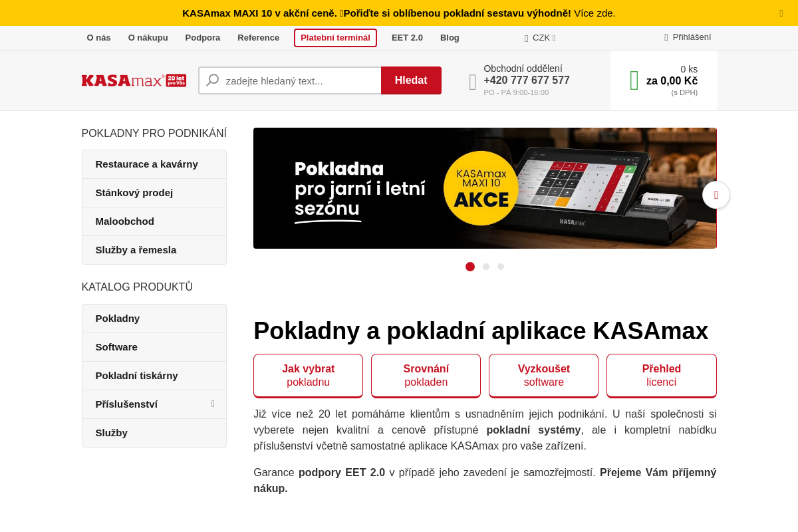The image size is (798, 532).
Task: Click Přihlášení login link
Action: [692, 37]
